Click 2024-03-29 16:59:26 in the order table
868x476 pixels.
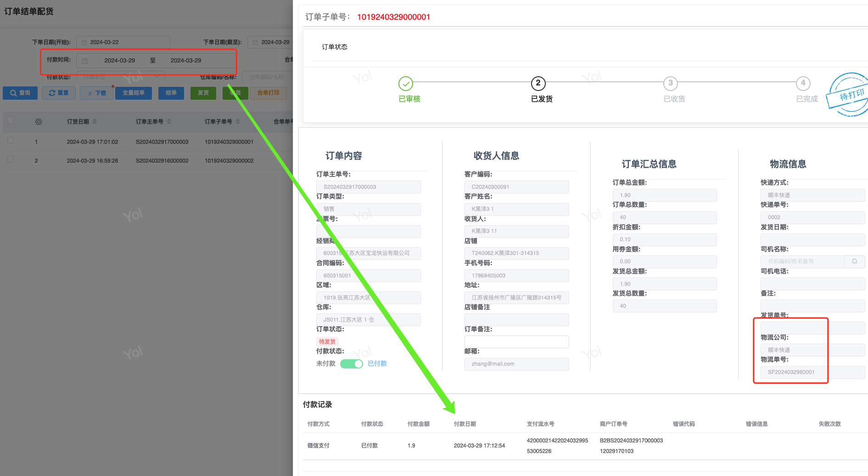(92, 161)
